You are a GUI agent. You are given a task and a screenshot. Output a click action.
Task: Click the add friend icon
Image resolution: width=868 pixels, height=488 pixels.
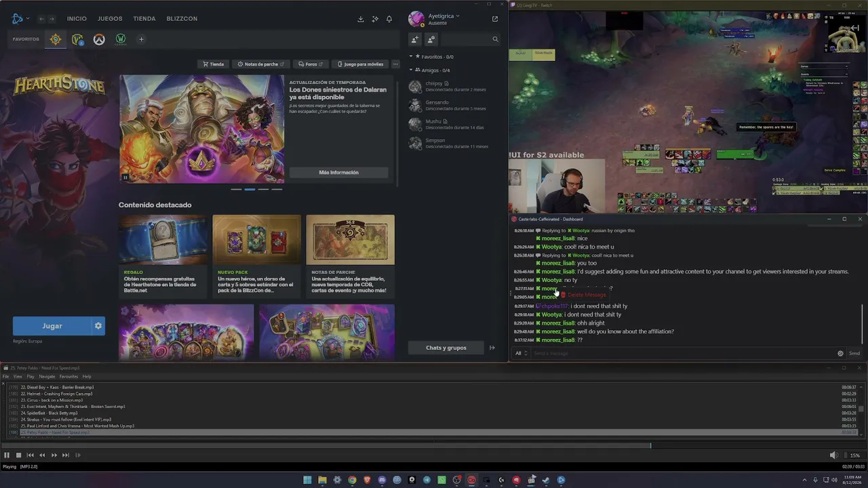click(x=415, y=39)
